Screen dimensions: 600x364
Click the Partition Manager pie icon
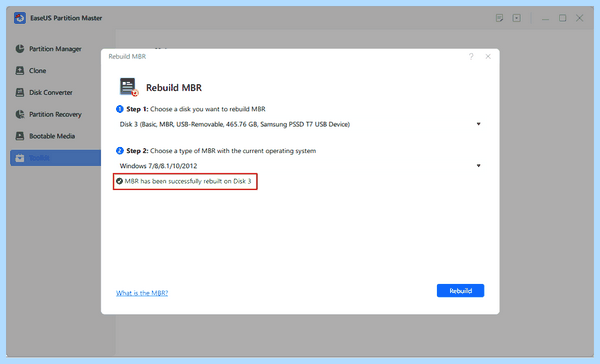coord(20,49)
